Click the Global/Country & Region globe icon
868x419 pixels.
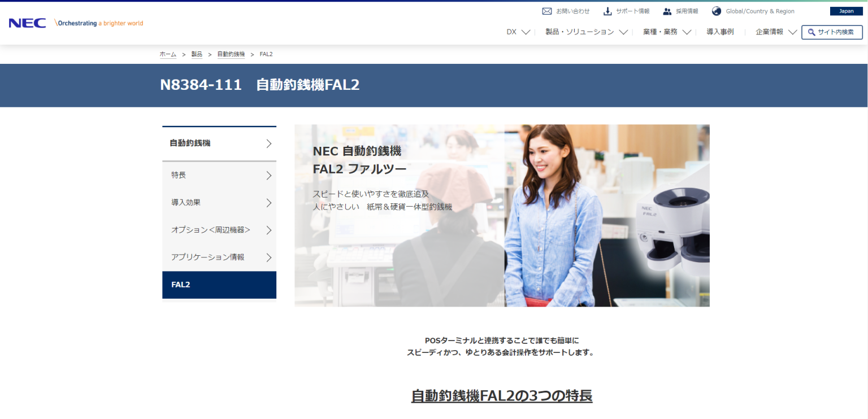coord(716,11)
